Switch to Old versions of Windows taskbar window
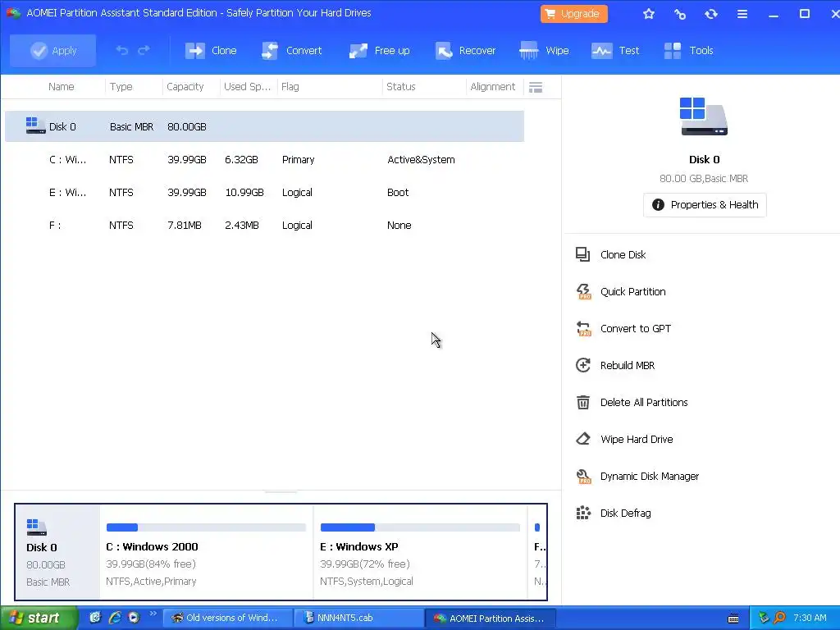 (x=228, y=619)
